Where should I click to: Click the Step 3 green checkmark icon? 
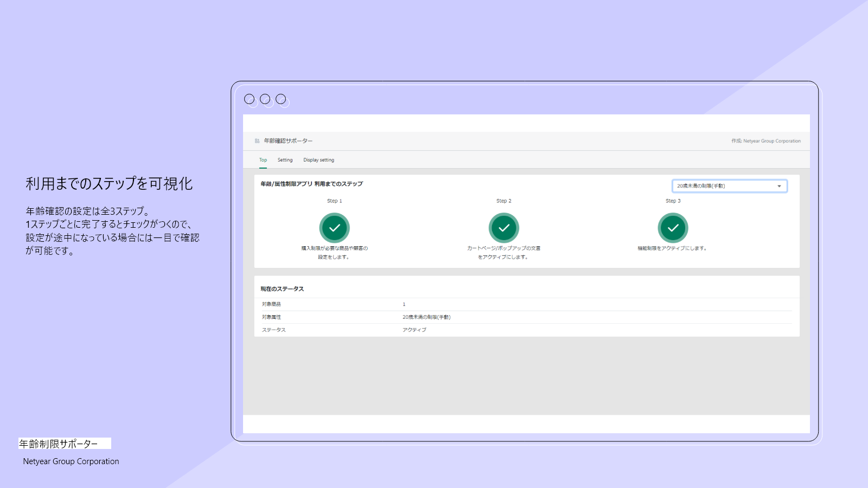point(673,228)
